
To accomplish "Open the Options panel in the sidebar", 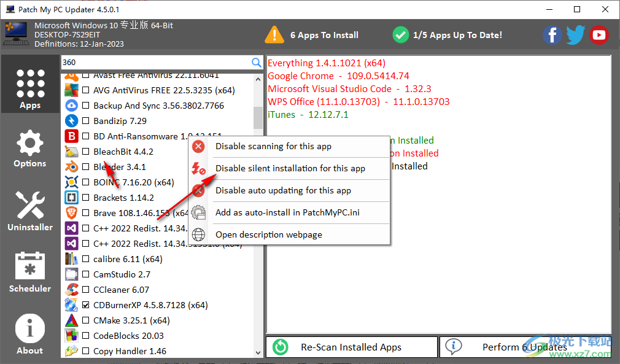I will coord(30,147).
